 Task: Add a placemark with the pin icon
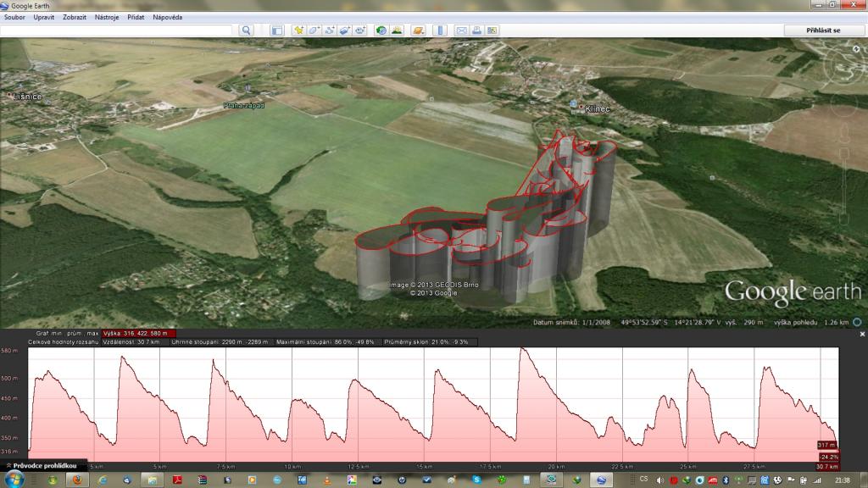pyautogui.click(x=298, y=30)
